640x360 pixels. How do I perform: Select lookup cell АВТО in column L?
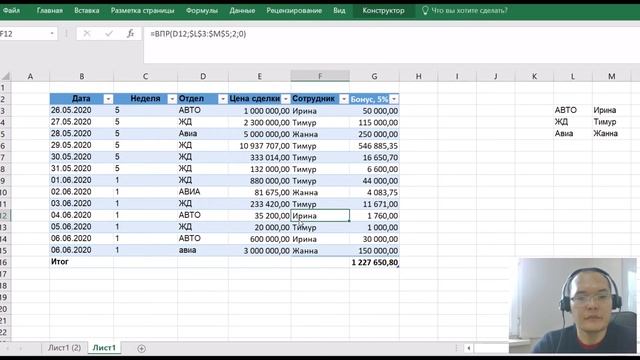(573, 110)
